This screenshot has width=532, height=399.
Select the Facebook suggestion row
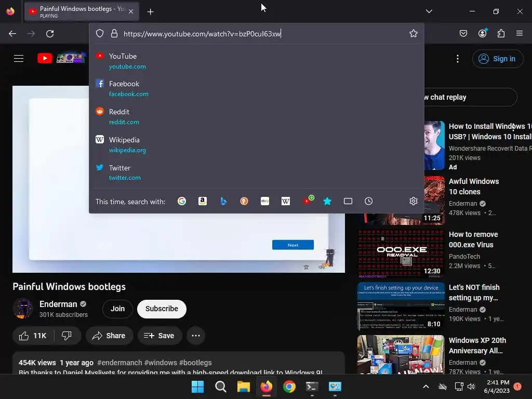(x=257, y=88)
